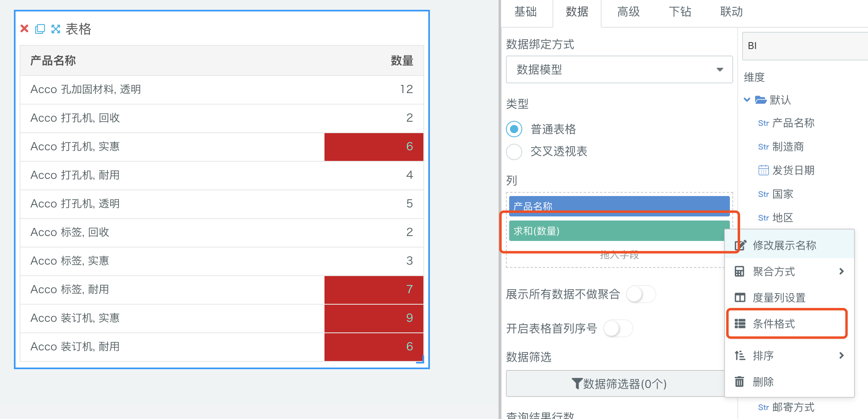Copy the table widget using duplicate icon
Screen dimensions: 868x419
tap(40, 29)
